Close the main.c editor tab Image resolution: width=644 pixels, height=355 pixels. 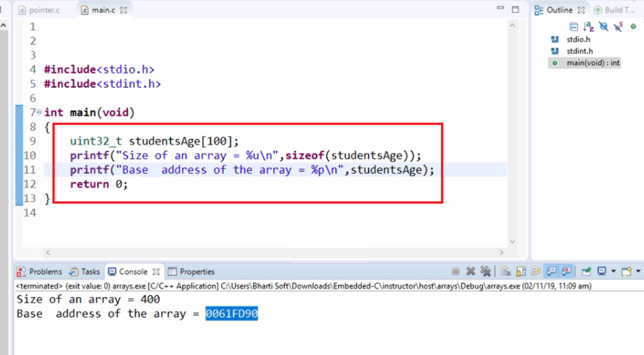[123, 10]
